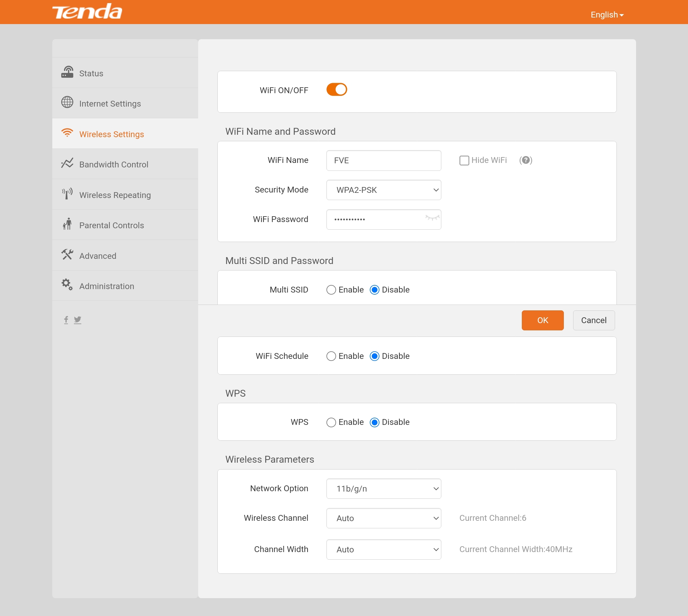Click the Internet Settings globe icon

pos(67,102)
